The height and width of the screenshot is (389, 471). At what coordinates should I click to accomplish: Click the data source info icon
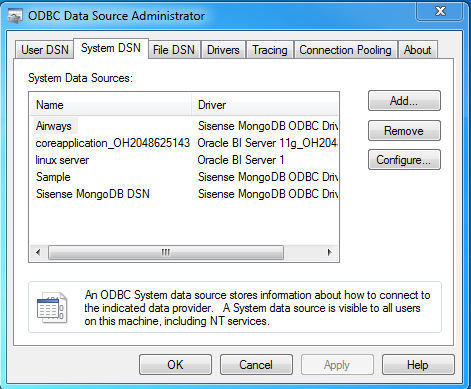52,307
